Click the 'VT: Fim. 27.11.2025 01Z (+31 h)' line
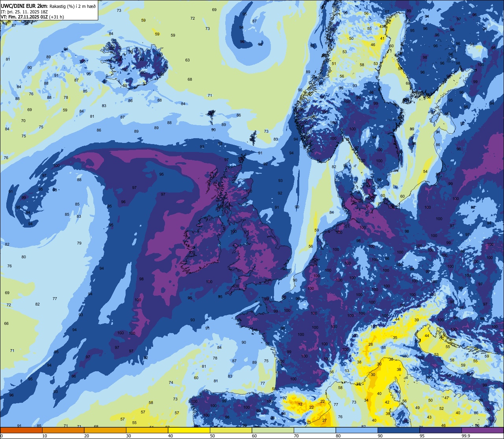 point(32,17)
